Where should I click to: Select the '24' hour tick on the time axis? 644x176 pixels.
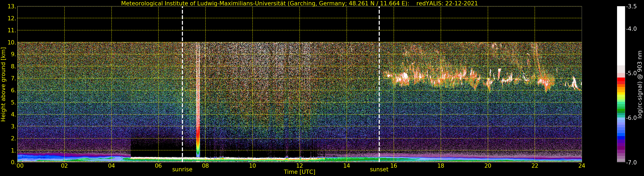(582, 166)
